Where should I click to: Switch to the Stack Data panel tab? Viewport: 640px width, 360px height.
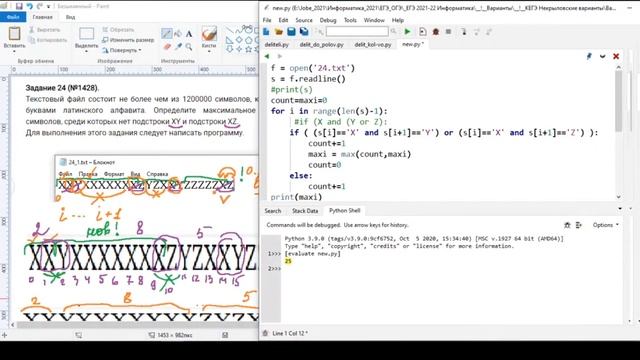click(x=305, y=211)
